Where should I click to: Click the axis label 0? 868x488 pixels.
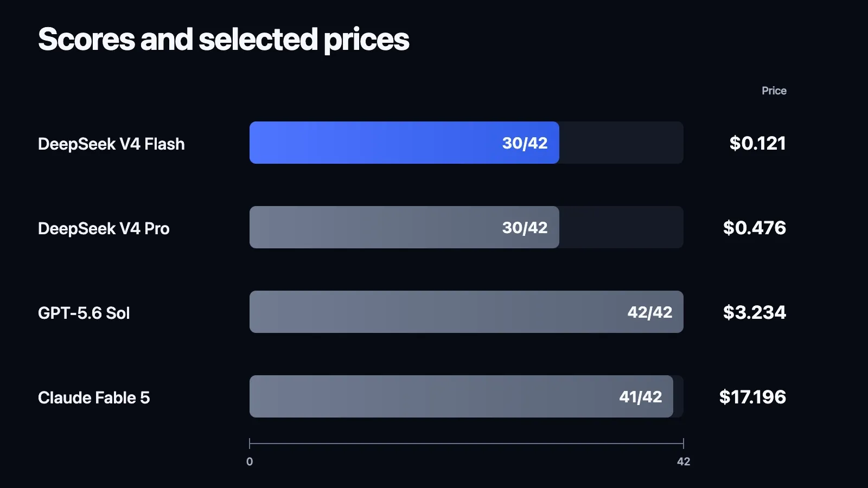(x=250, y=461)
